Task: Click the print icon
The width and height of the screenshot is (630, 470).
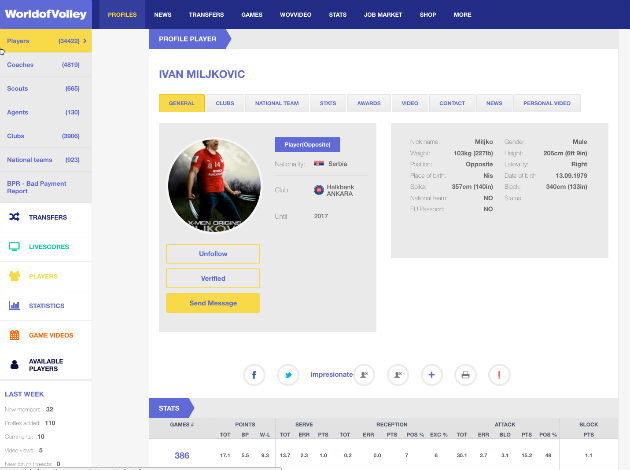Action: [x=463, y=375]
